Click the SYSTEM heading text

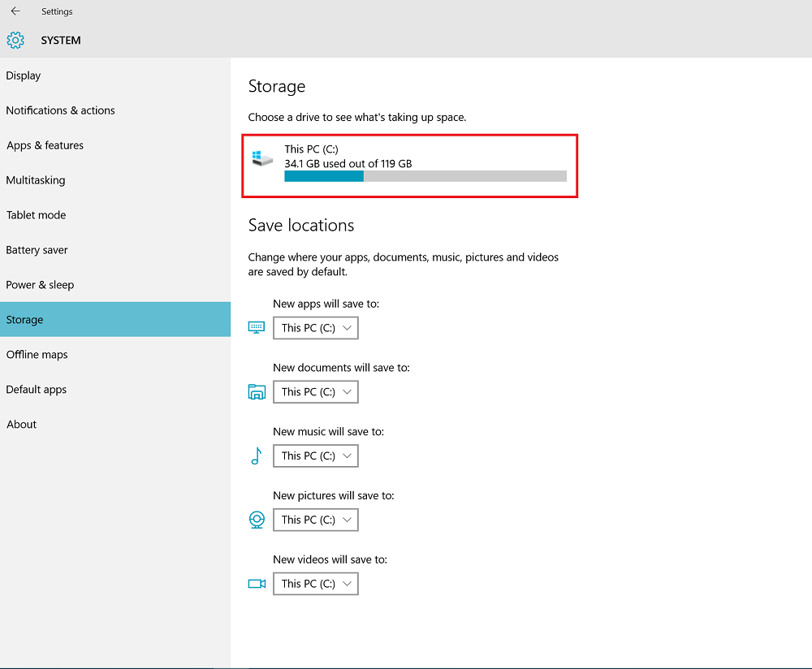[x=61, y=41]
